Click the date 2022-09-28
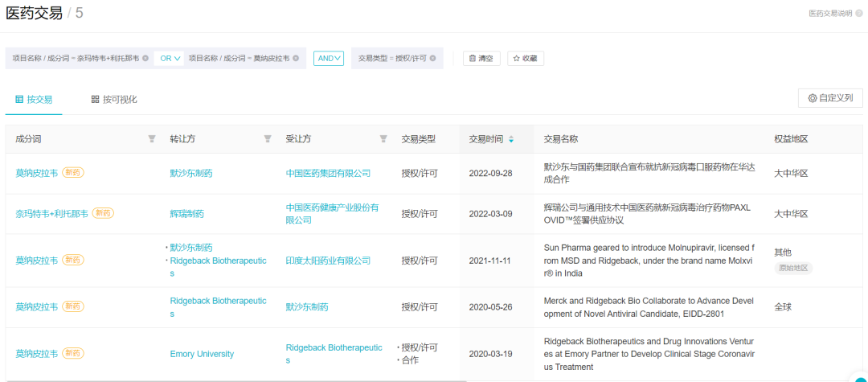Image resolution: width=868 pixels, height=382 pixels. 490,173
